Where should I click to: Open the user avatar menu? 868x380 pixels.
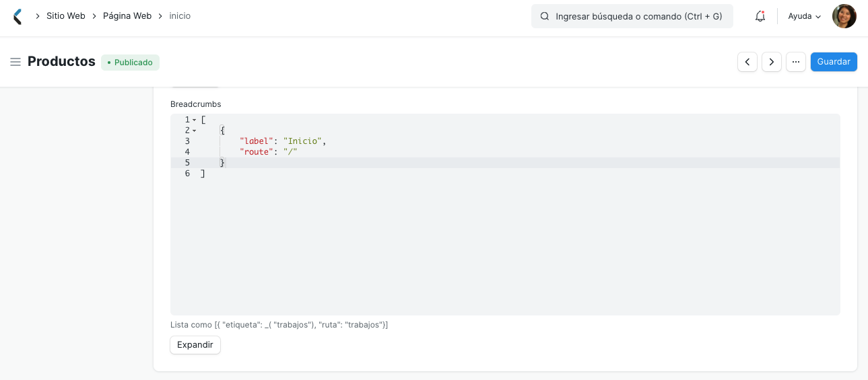point(844,16)
